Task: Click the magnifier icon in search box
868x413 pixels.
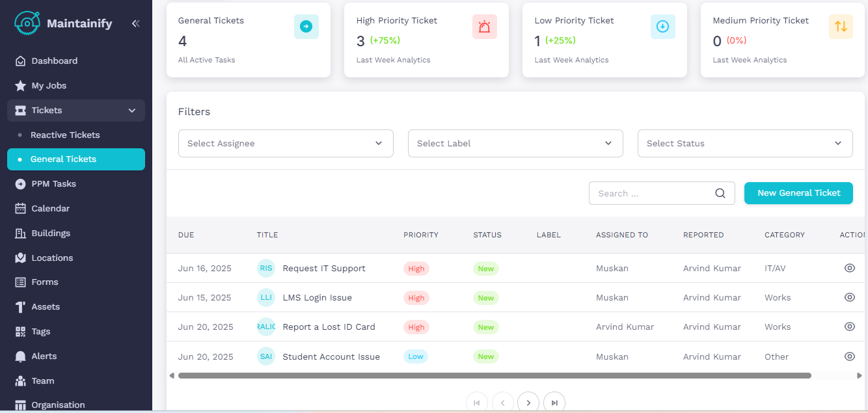Action: coord(720,193)
